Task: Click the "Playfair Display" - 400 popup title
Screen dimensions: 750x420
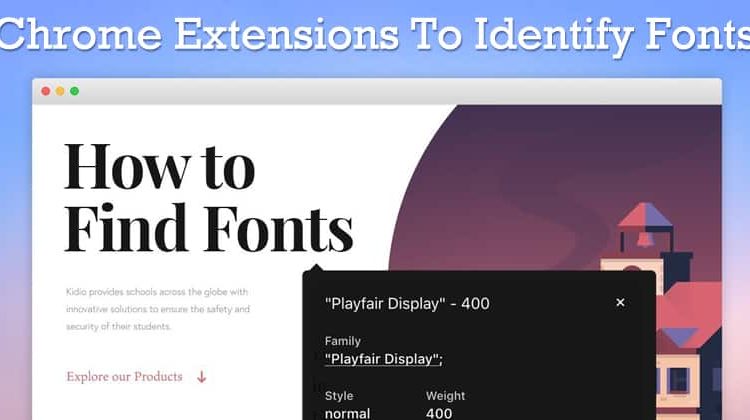Action: tap(407, 304)
